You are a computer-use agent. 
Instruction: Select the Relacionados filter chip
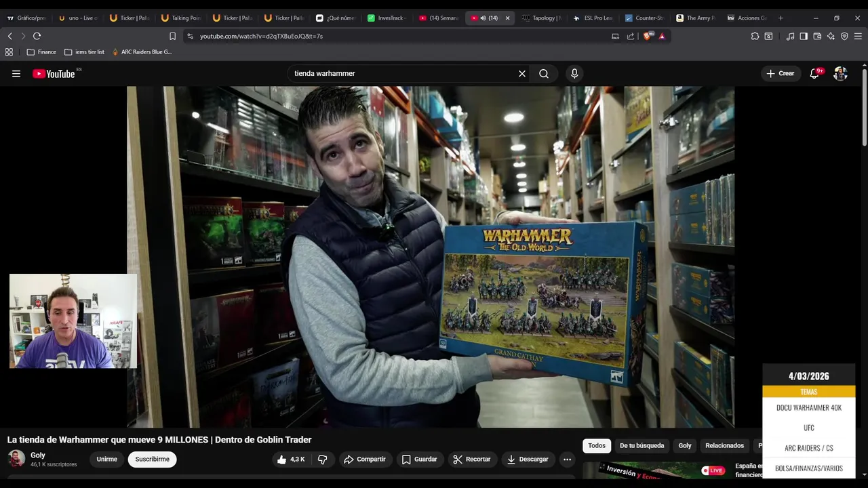coord(724,445)
